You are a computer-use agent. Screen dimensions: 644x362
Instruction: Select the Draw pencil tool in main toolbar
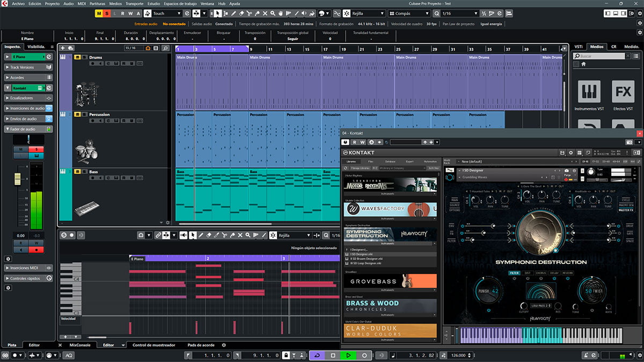233,13
